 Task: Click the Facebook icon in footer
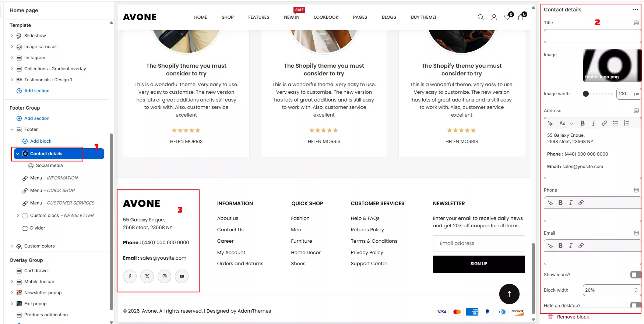130,276
